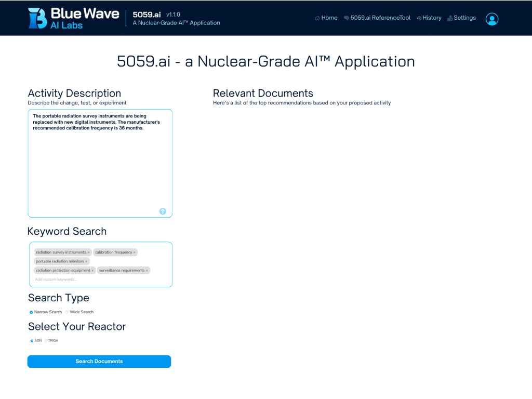Viewport: 532px width, 399px height.
Task: Click the Search Documents button
Action: (x=99, y=362)
